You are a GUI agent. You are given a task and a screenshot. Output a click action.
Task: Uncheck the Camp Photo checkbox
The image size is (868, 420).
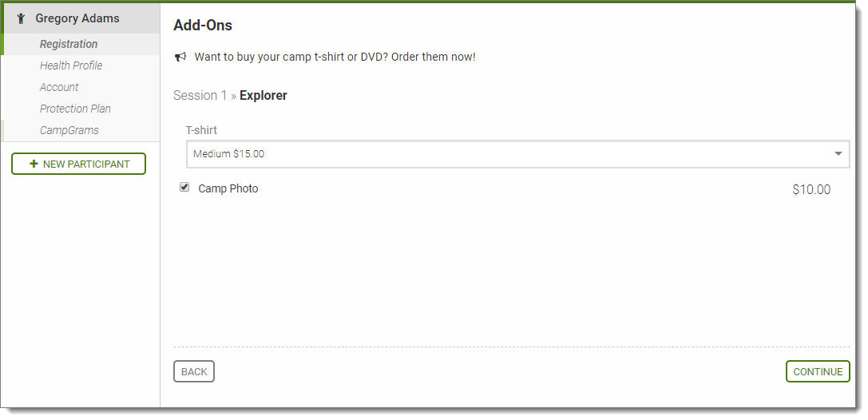click(184, 188)
